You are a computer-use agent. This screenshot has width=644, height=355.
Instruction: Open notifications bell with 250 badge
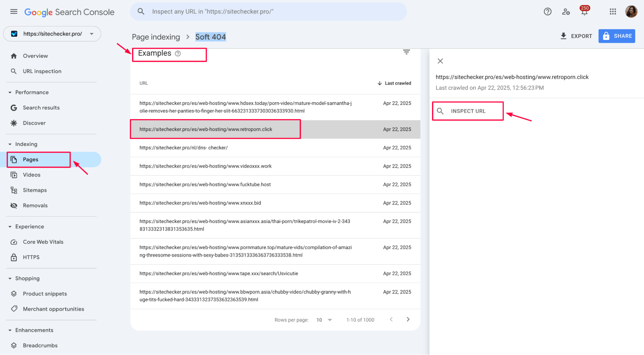pos(584,11)
